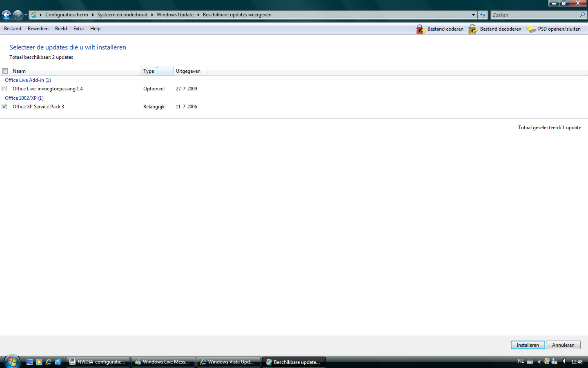Refresh the page with the refresh icon
Image resolution: width=588 pixels, height=368 pixels.
tap(483, 15)
